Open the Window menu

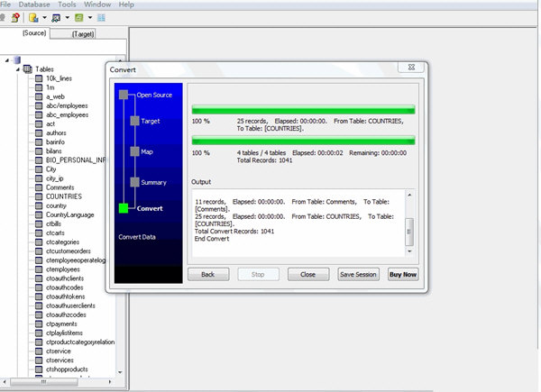pos(97,5)
